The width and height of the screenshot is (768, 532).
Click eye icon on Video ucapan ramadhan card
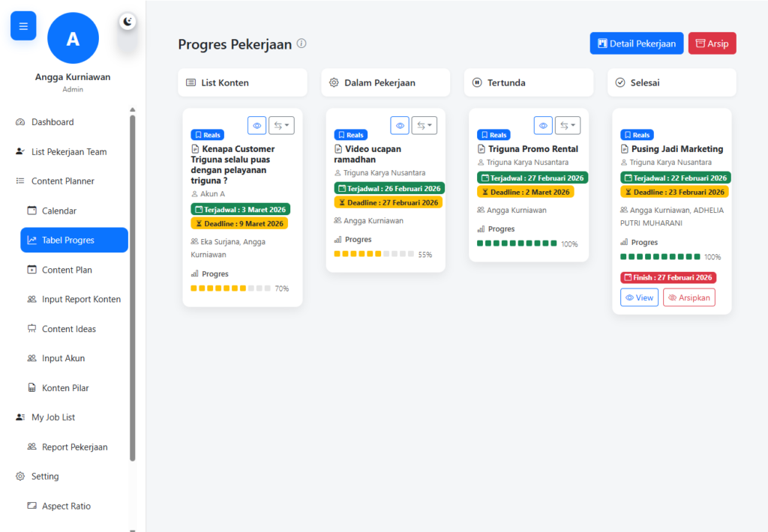point(400,126)
